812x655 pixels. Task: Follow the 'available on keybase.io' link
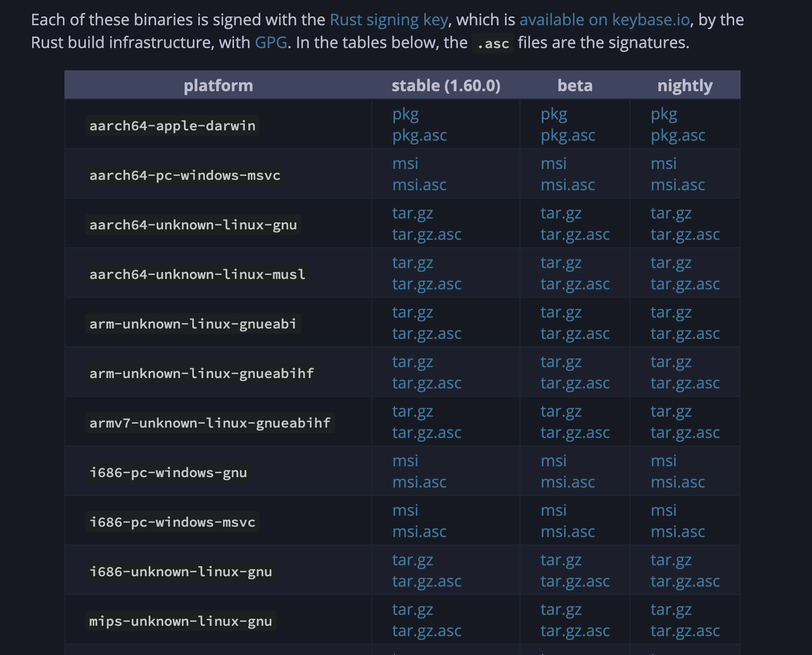click(x=604, y=20)
